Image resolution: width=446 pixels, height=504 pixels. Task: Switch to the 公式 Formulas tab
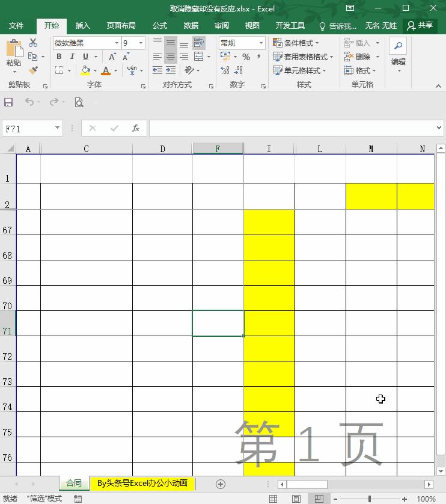coord(160,26)
